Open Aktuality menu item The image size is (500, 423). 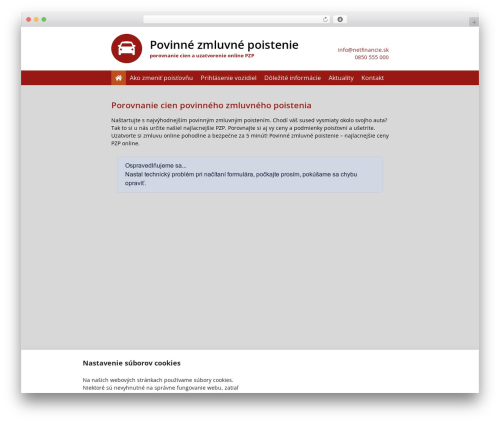coord(341,78)
